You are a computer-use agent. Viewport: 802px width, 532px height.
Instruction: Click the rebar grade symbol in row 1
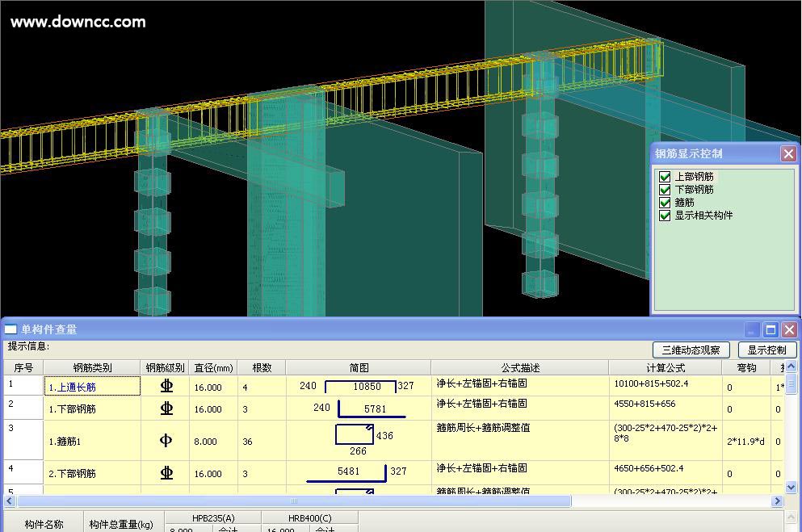pyautogui.click(x=166, y=386)
